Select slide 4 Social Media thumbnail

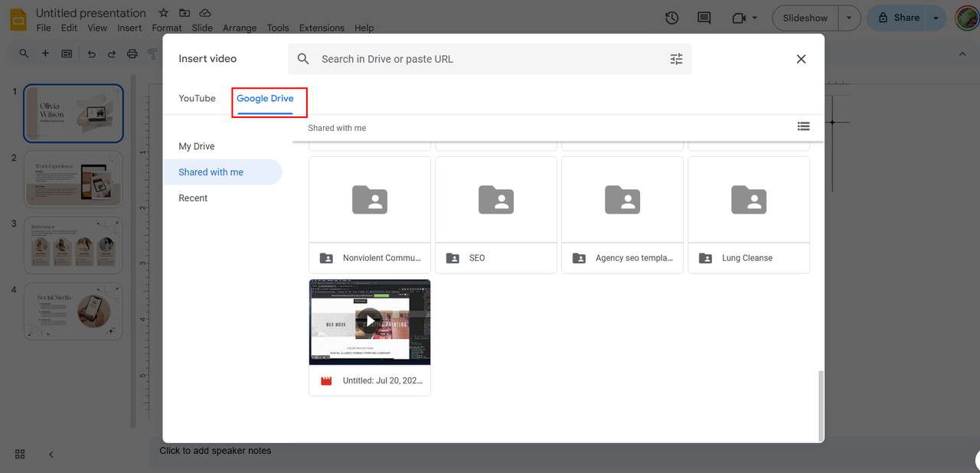point(73,312)
